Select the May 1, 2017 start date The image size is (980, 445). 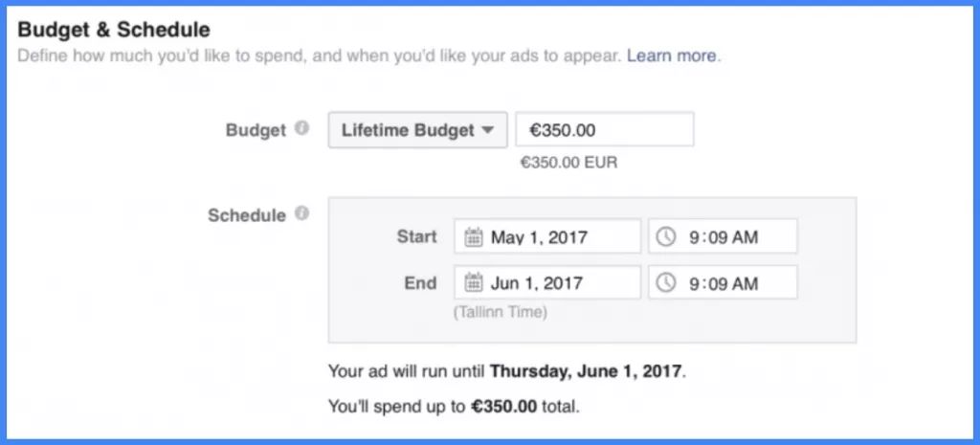[x=539, y=236]
